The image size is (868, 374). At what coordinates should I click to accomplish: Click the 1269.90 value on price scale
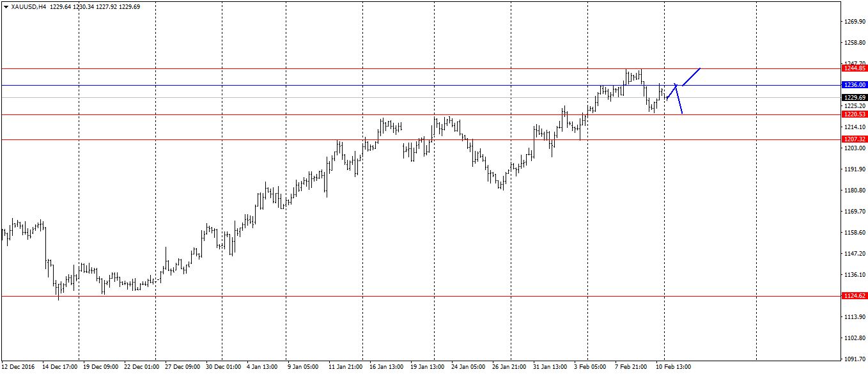tap(854, 22)
